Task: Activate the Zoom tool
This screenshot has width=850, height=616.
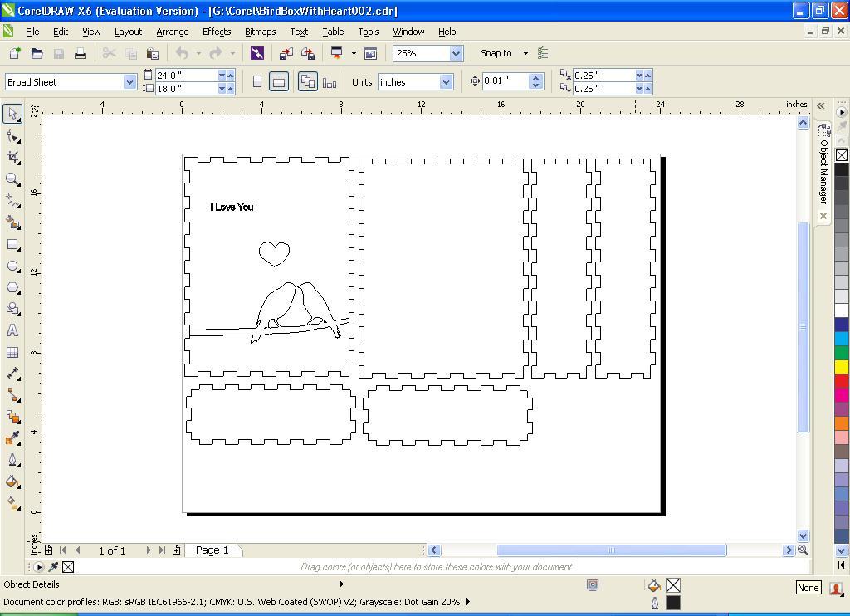Action: [x=12, y=178]
